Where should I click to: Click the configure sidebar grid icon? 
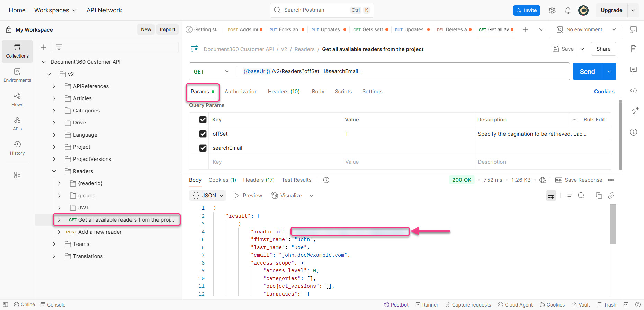[x=17, y=175]
